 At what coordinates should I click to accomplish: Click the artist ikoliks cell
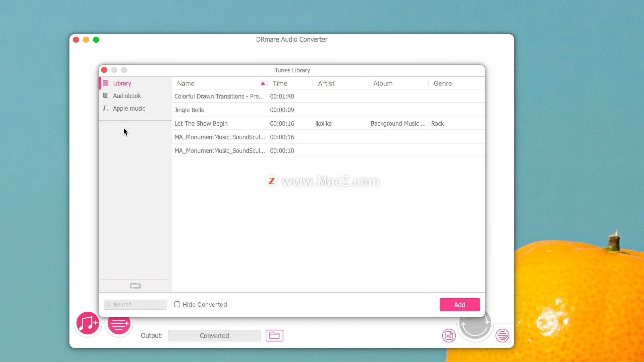[x=323, y=123]
